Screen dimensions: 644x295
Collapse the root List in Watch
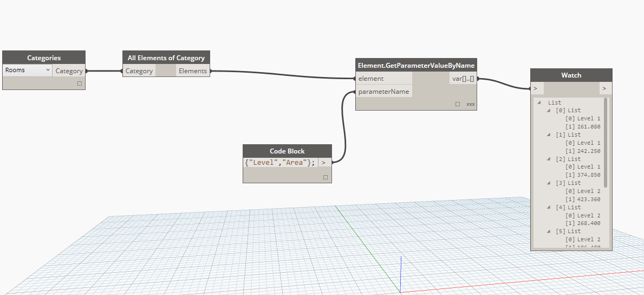coord(539,102)
